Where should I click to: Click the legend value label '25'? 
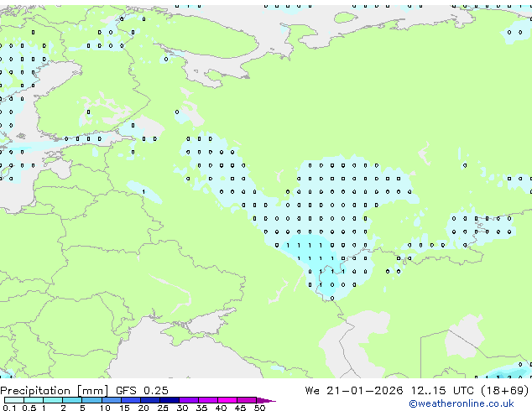pos(163,408)
